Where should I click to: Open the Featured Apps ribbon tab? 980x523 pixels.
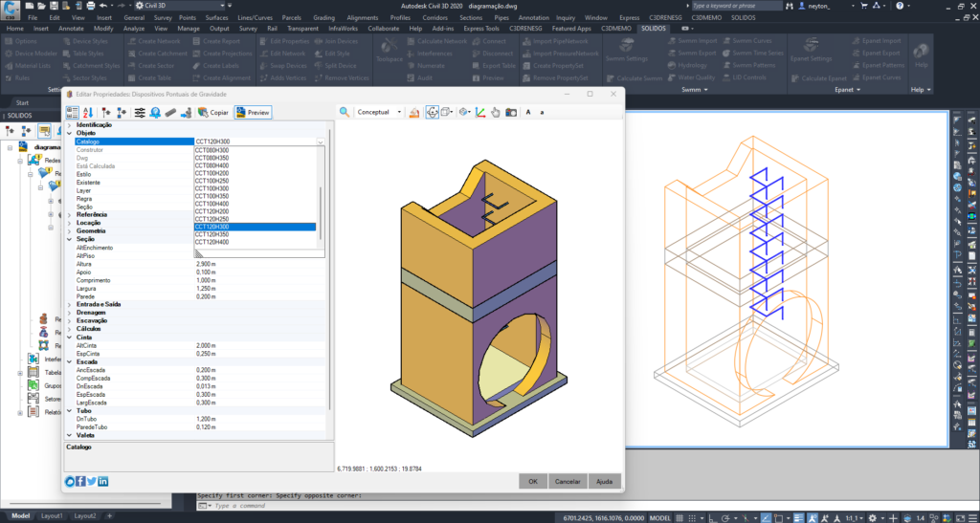(571, 29)
